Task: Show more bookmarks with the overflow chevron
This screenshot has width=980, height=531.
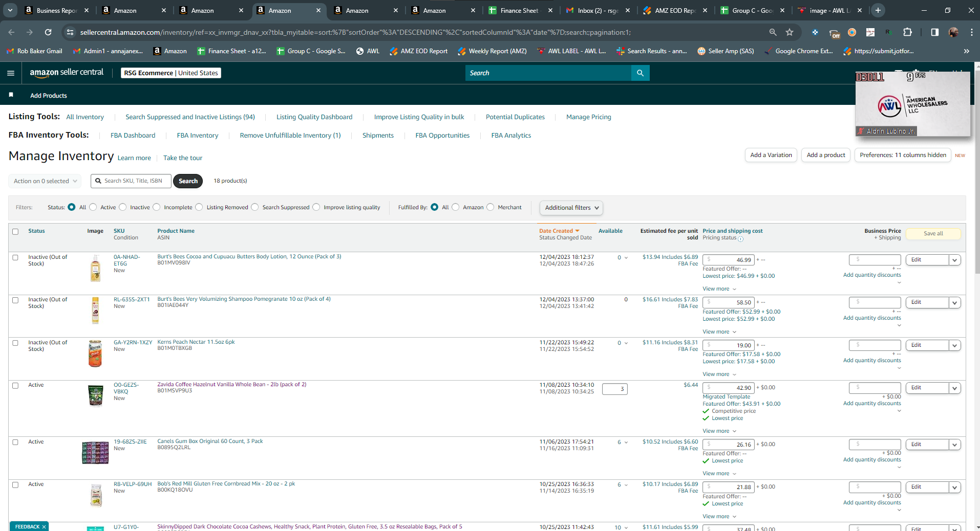Action: pos(966,51)
